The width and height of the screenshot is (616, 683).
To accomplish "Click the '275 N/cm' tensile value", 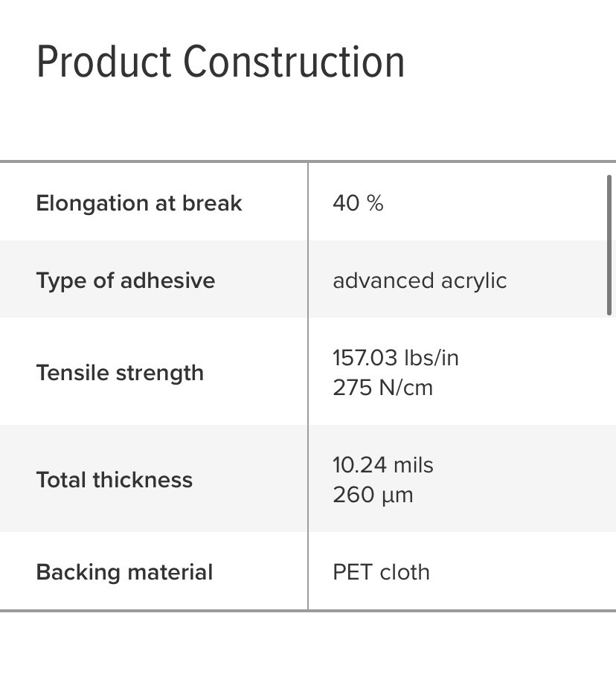I will pyautogui.click(x=382, y=388).
